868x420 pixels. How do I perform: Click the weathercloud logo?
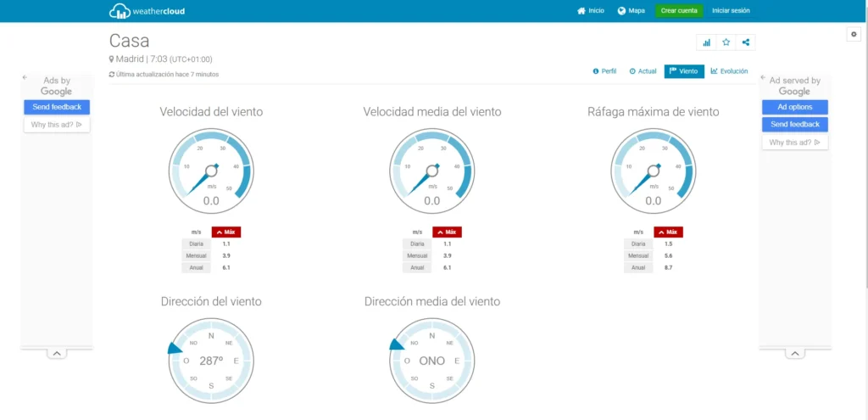(x=147, y=11)
